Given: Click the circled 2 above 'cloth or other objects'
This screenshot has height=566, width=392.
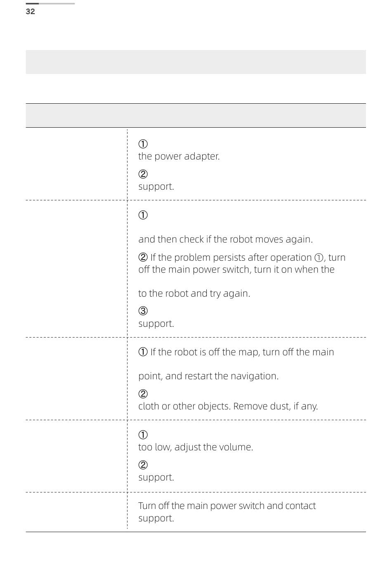Looking at the screenshot, I should tap(143, 394).
